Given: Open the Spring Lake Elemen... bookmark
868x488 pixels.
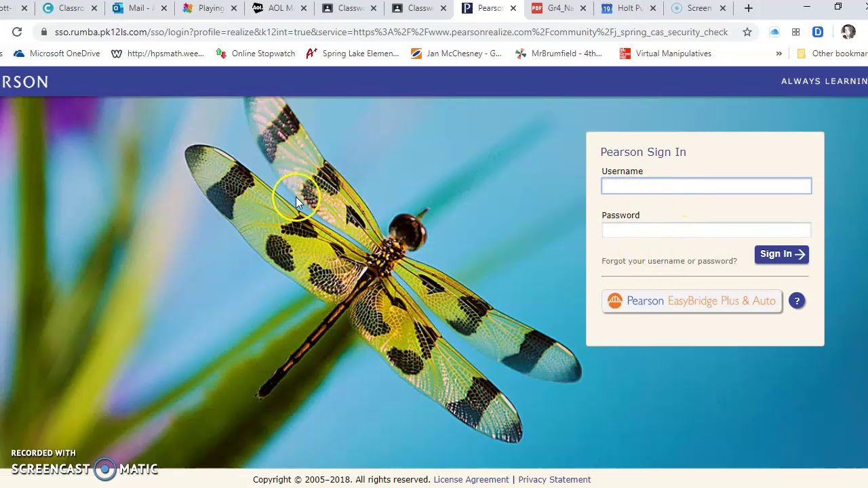Looking at the screenshot, I should pyautogui.click(x=353, y=54).
